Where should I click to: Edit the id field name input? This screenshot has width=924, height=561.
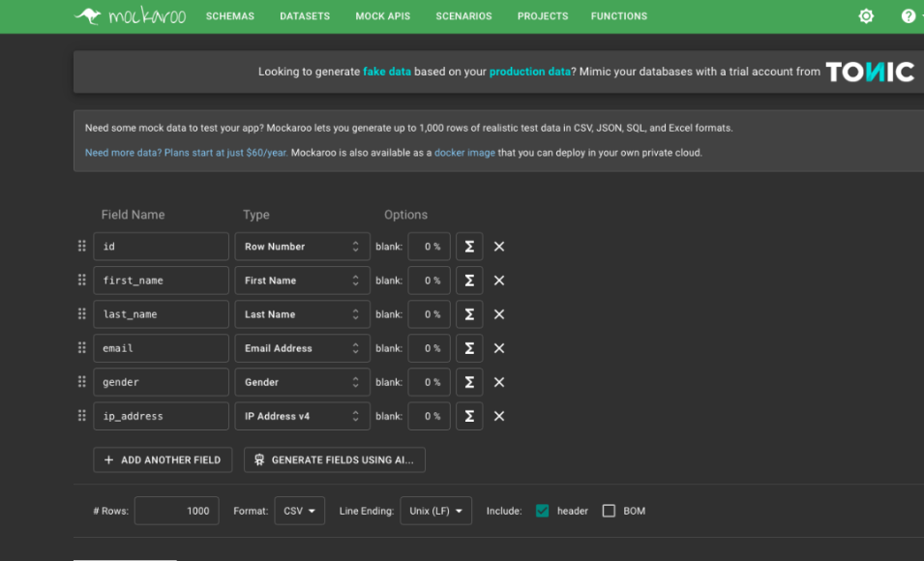161,247
